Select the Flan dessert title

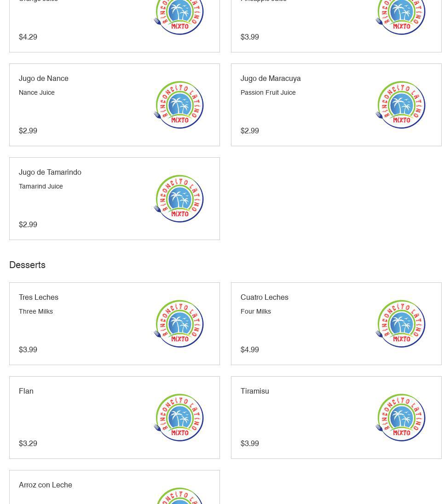26,391
